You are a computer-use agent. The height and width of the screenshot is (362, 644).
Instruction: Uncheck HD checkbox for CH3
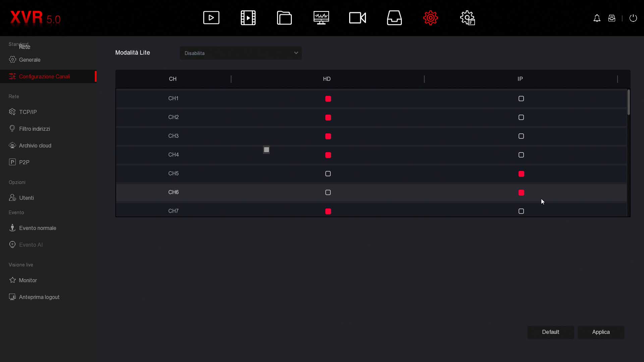pyautogui.click(x=328, y=136)
